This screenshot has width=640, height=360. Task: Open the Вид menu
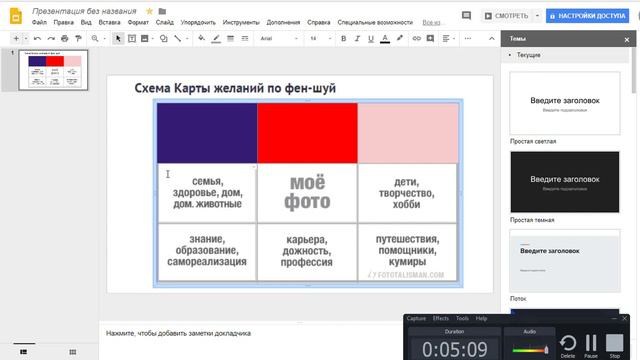(x=86, y=22)
